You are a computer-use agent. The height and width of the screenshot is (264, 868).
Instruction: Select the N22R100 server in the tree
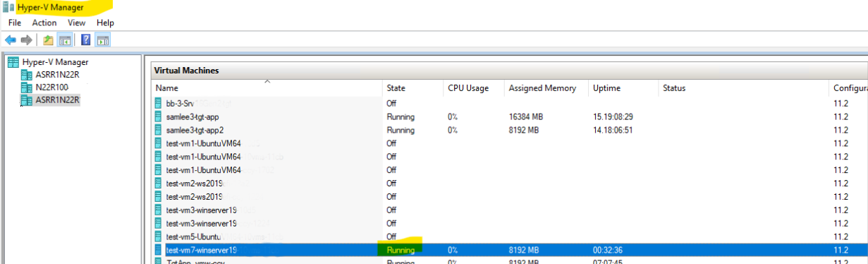click(x=51, y=88)
